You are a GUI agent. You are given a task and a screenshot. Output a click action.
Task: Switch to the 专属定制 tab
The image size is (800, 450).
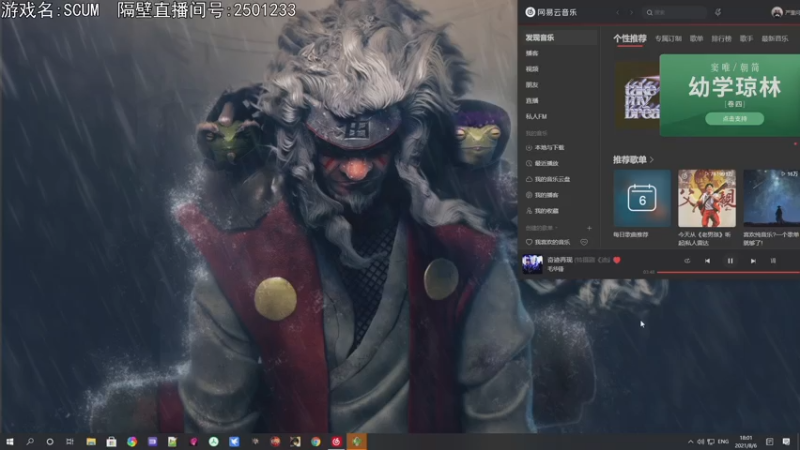click(668, 39)
